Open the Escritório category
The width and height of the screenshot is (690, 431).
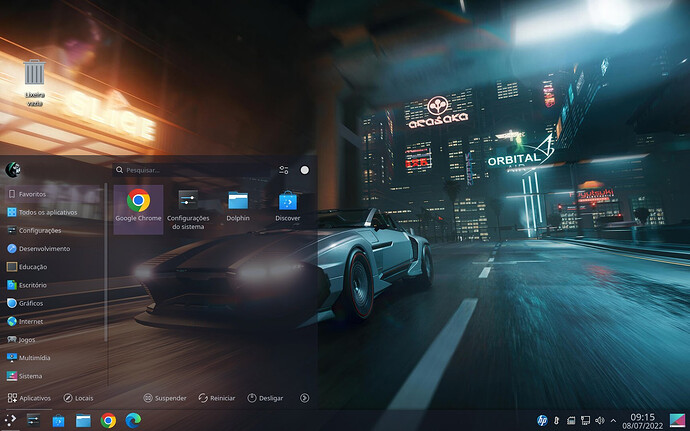point(54,285)
